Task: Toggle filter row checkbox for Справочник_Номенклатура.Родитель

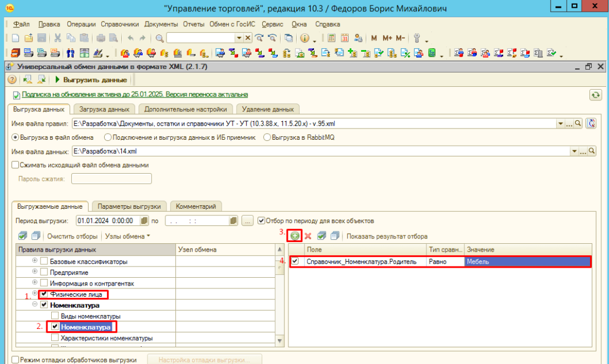Action: [295, 261]
